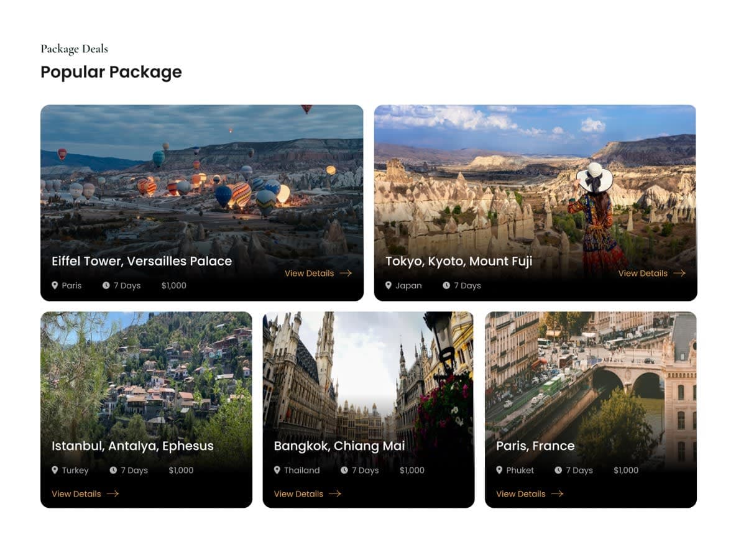Click the Bangkok, Chiang Mai card image

(369, 375)
